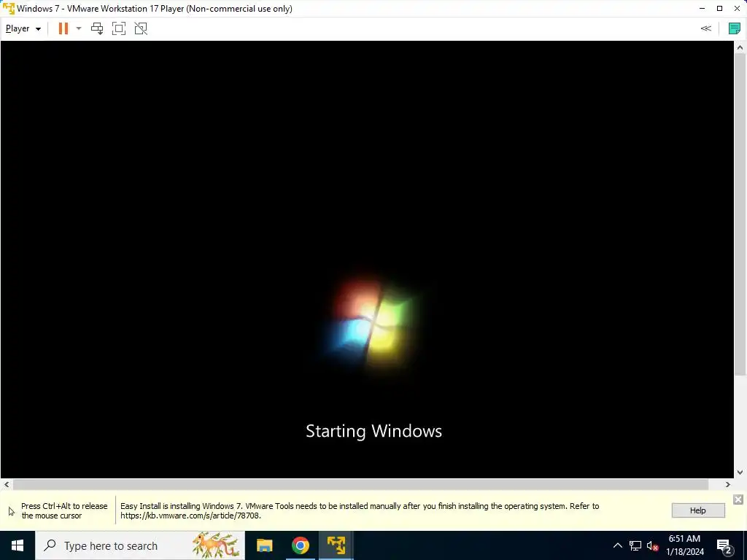Screen dimensions: 747x560
Task: Open the Player menu
Action: [x=23, y=28]
